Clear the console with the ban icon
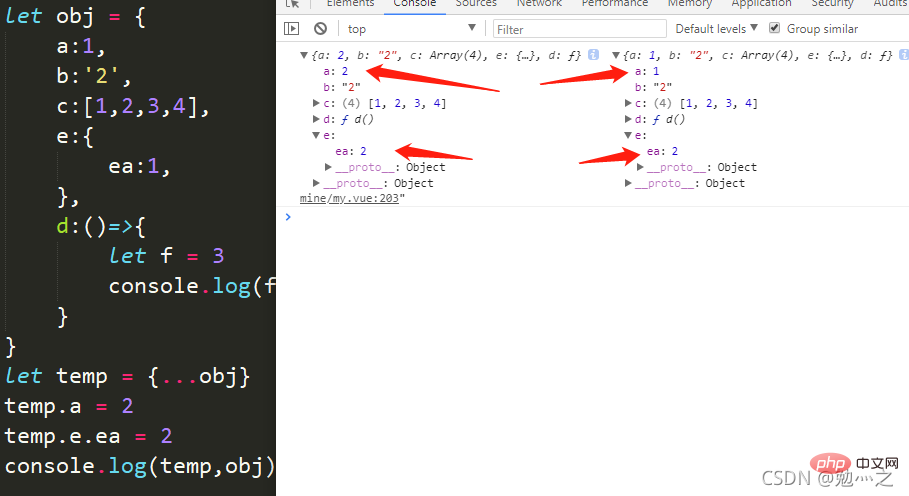Screen dimensions: 909x496 321,28
